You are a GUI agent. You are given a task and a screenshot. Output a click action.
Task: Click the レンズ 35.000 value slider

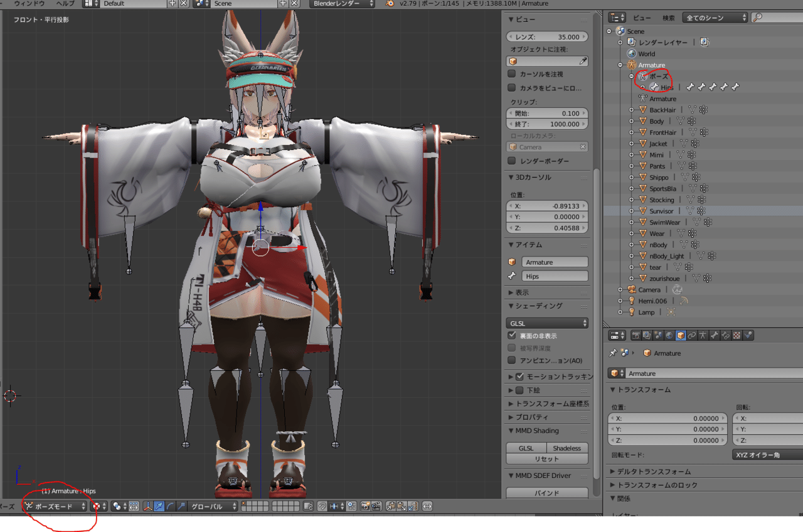click(x=548, y=37)
